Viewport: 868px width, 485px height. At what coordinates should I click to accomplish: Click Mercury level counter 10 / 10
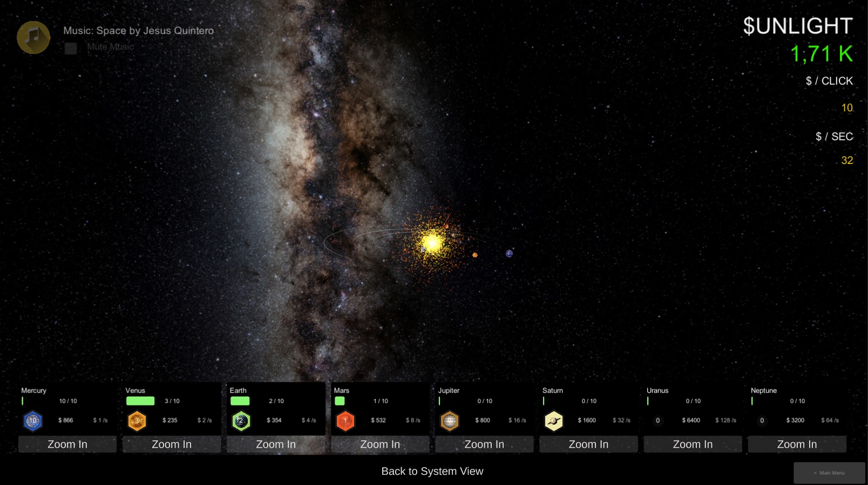(x=68, y=401)
